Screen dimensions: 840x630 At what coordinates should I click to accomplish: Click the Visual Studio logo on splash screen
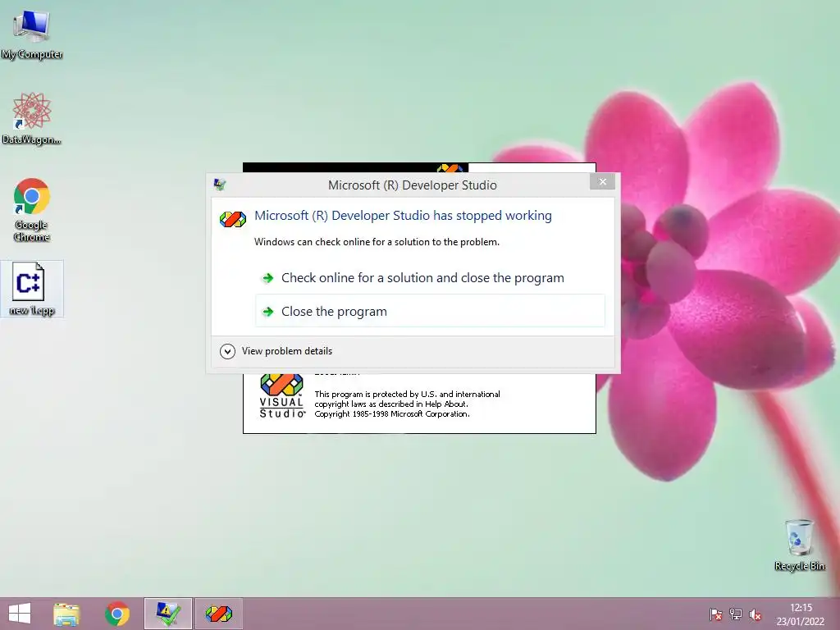282,395
